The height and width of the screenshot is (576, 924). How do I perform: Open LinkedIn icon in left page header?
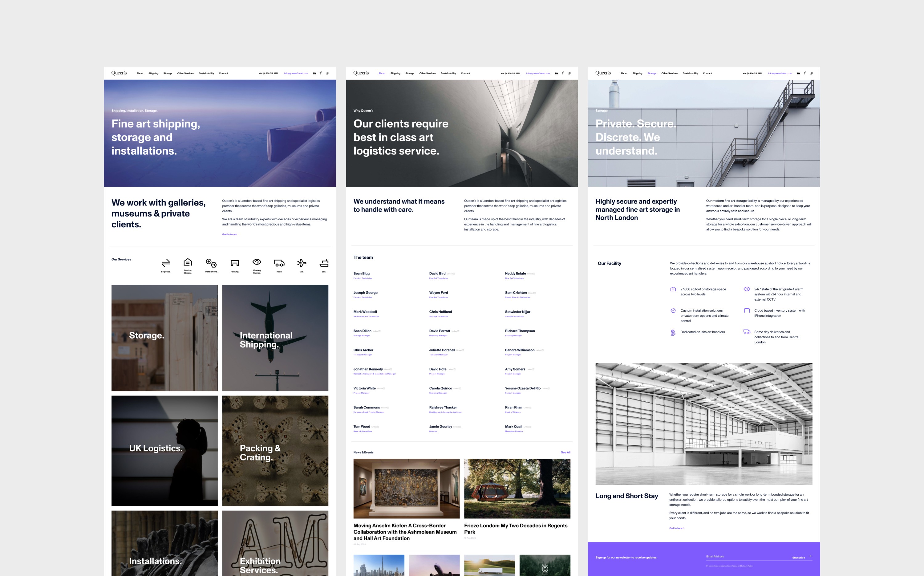point(314,73)
